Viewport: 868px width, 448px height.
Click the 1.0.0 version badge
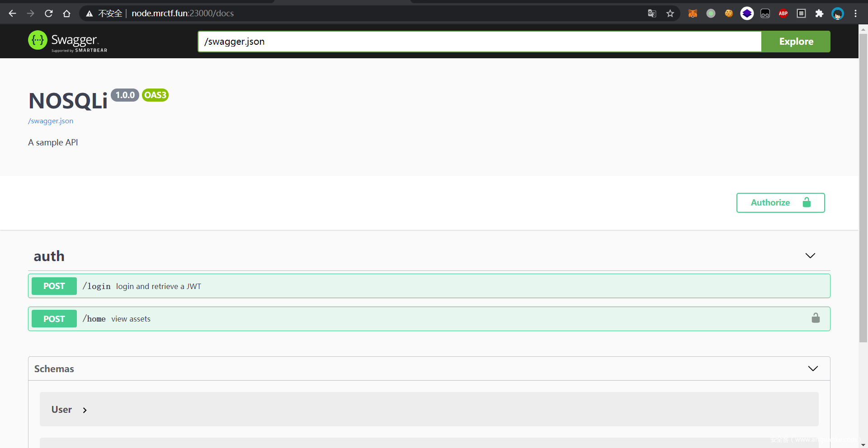125,95
